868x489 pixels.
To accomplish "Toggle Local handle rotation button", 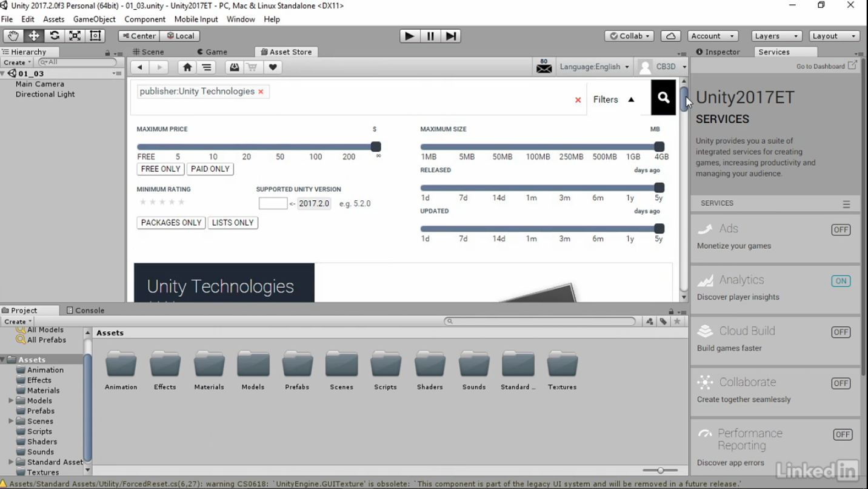I will pos(181,36).
